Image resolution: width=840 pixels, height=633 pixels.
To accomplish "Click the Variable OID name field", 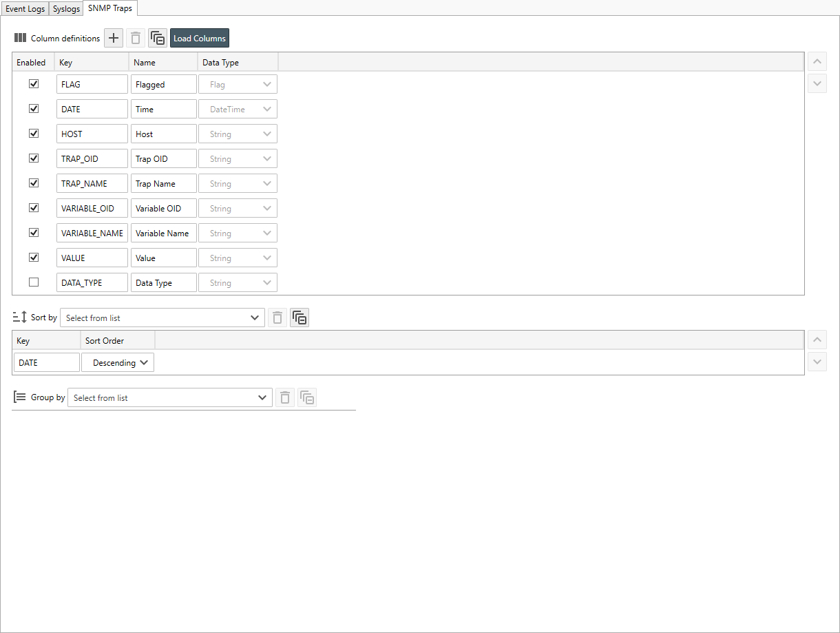I will [x=164, y=208].
